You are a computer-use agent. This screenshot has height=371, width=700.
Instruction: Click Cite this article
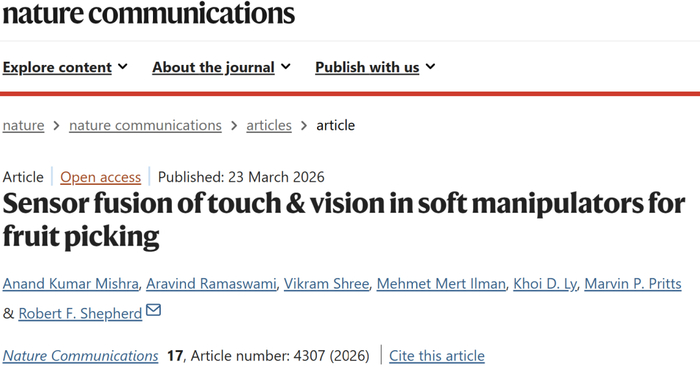[437, 356]
